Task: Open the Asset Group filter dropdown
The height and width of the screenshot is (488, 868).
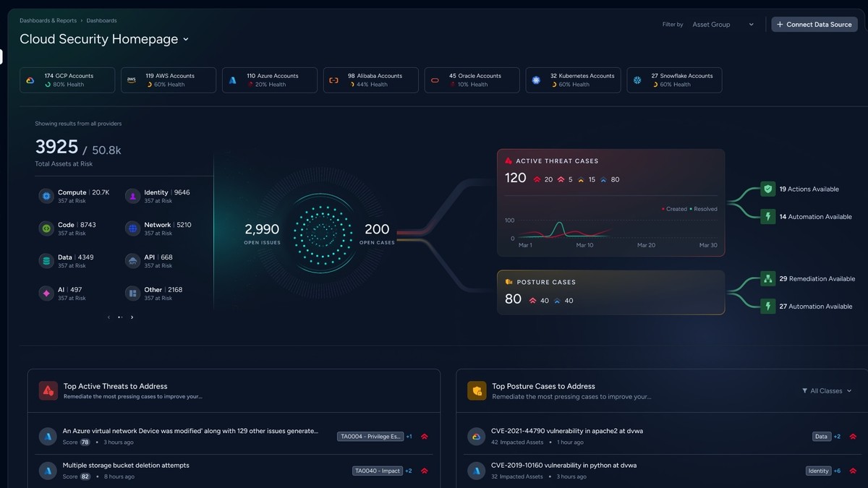Action: (x=723, y=25)
